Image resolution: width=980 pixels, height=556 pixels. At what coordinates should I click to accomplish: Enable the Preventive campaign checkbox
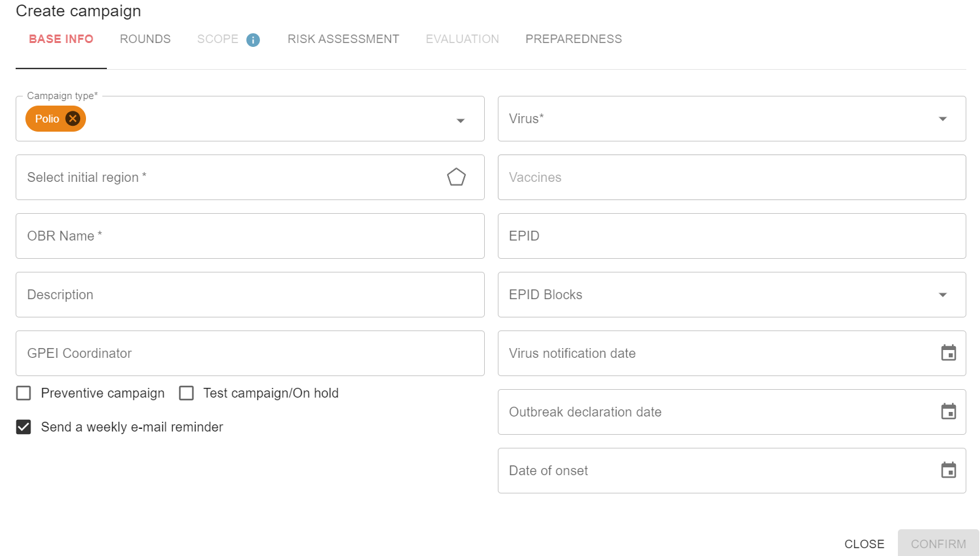click(x=24, y=393)
